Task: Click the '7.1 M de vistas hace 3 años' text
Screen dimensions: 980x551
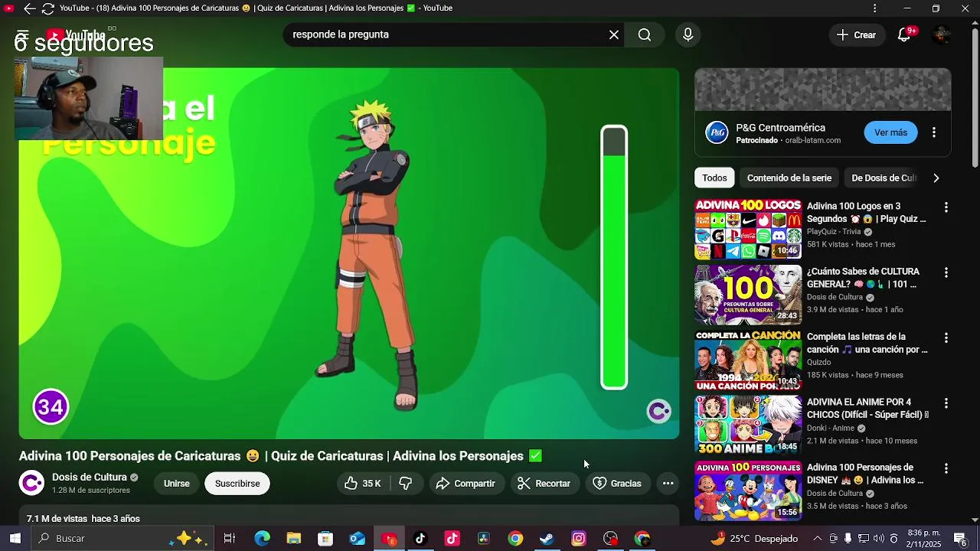Action: 83,519
